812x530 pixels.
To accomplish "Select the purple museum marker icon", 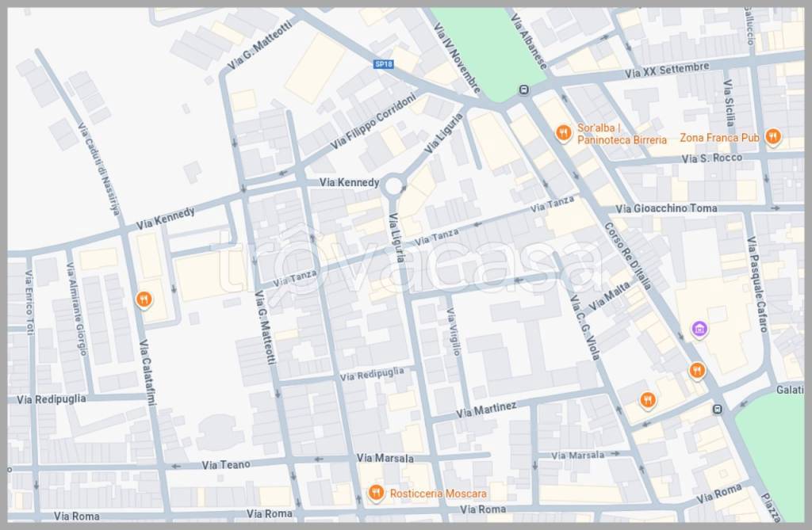I will pos(699,329).
